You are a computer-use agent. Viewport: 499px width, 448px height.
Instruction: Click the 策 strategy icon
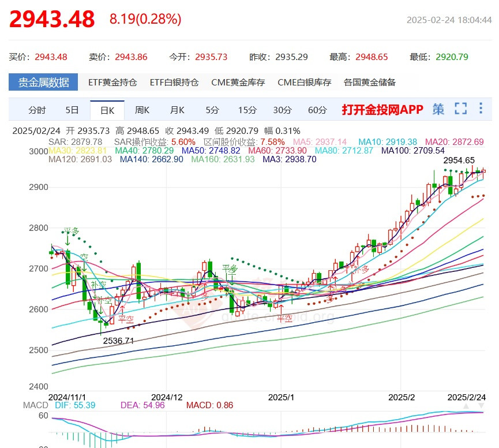[438, 109]
